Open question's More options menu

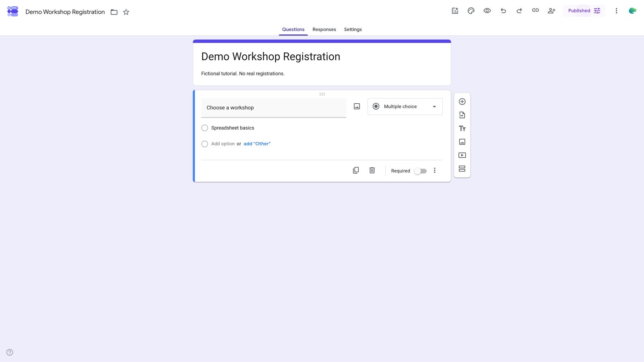(435, 171)
